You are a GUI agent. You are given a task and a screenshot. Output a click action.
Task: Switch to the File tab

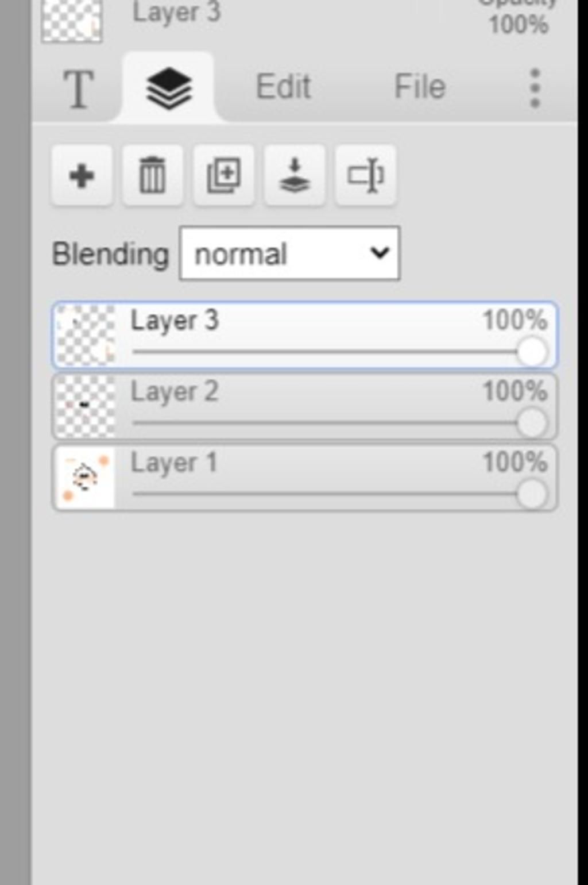click(420, 87)
